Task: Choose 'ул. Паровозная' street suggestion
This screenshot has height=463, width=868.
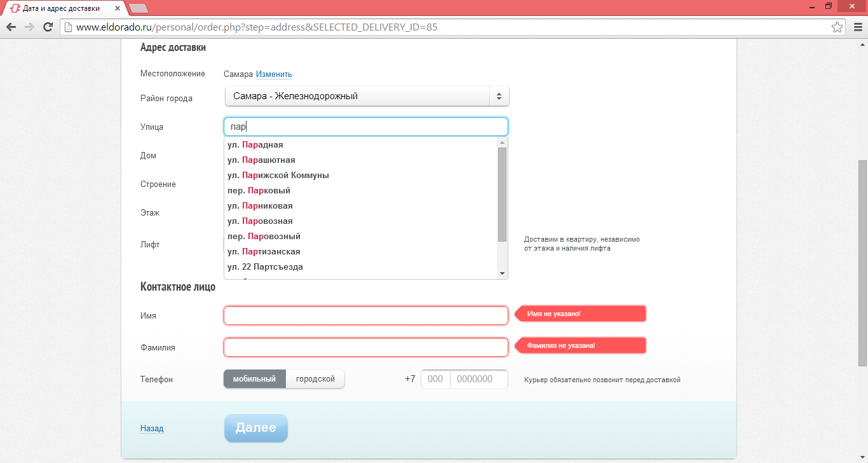Action: point(360,221)
